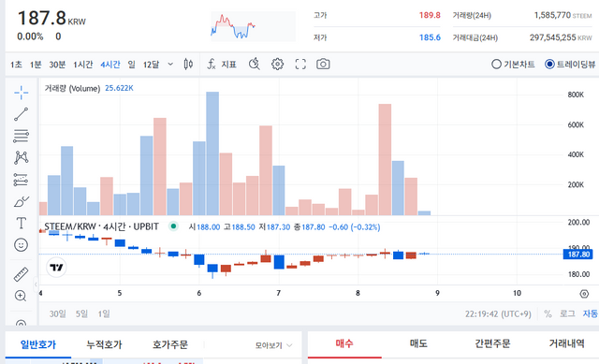This screenshot has width=599, height=364.
Task: Open the Fibonacci retracement tool
Action: point(21,136)
